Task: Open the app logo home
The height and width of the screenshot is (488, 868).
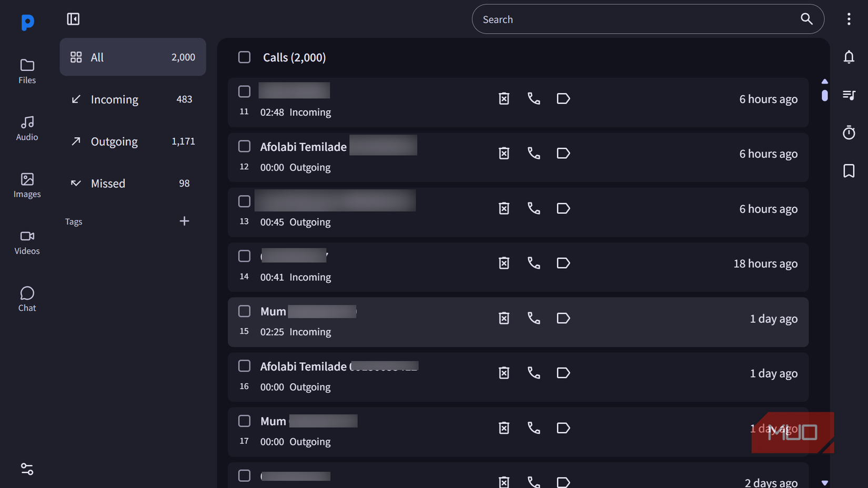Action: click(x=27, y=22)
